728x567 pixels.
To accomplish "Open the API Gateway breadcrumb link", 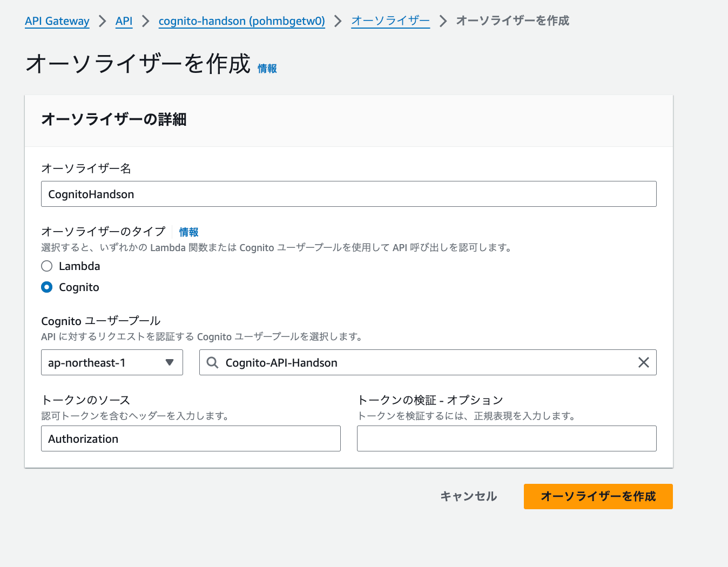I will (57, 21).
